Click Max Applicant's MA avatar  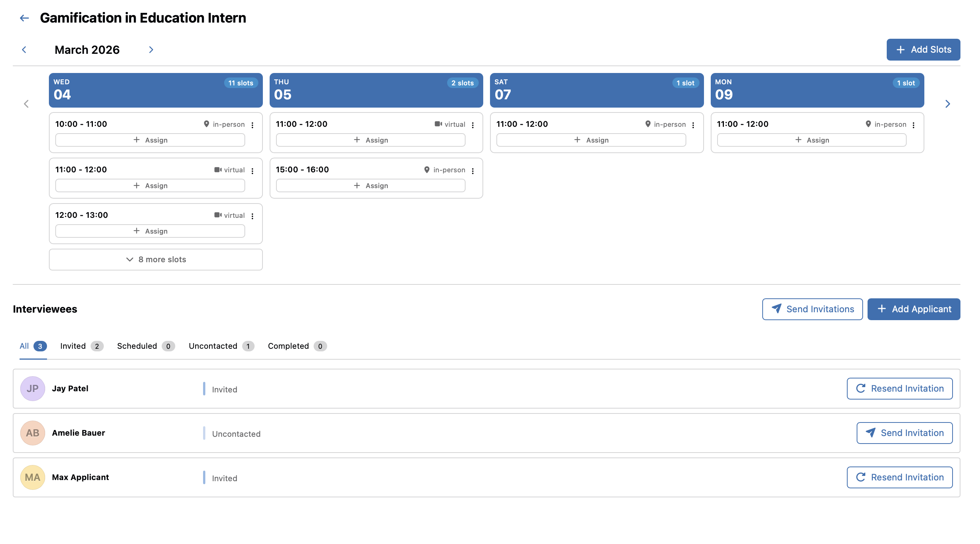pyautogui.click(x=32, y=477)
